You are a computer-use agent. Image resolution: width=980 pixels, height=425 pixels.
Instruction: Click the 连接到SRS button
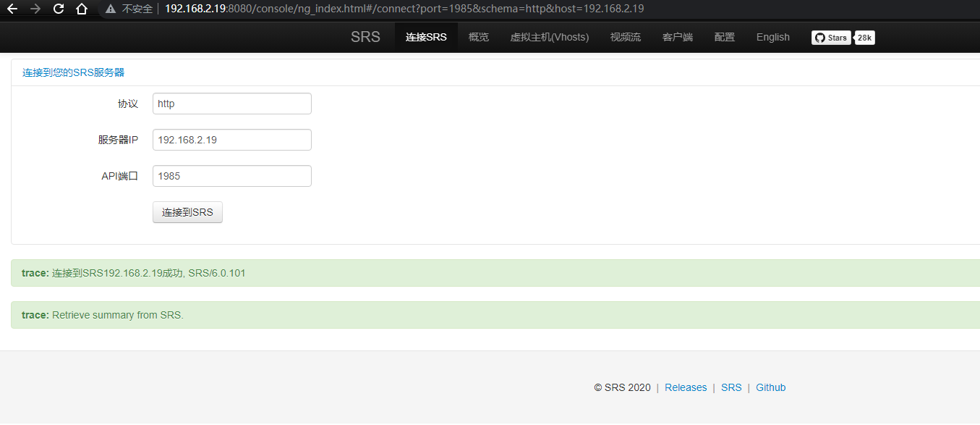(187, 212)
